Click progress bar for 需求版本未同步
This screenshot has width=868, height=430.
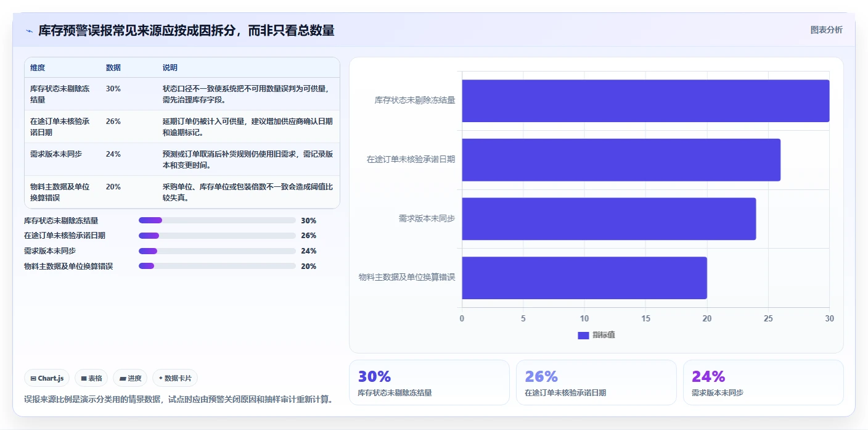pos(217,250)
